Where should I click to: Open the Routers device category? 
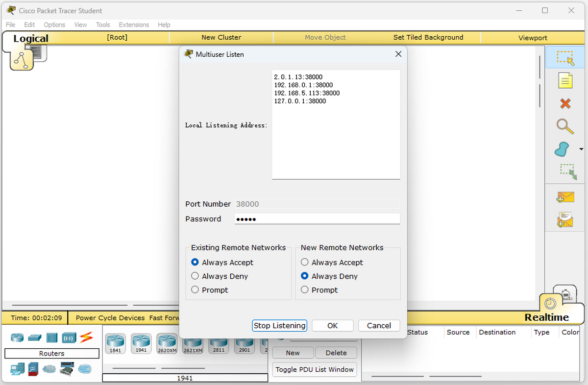[18, 337]
